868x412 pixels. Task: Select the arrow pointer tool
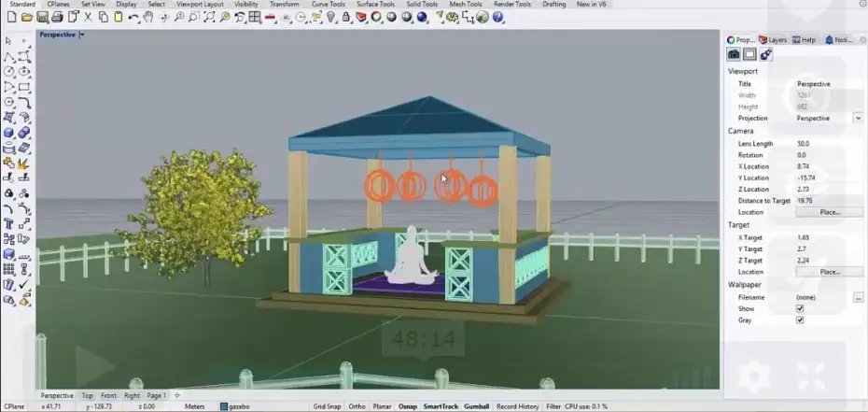coord(8,41)
